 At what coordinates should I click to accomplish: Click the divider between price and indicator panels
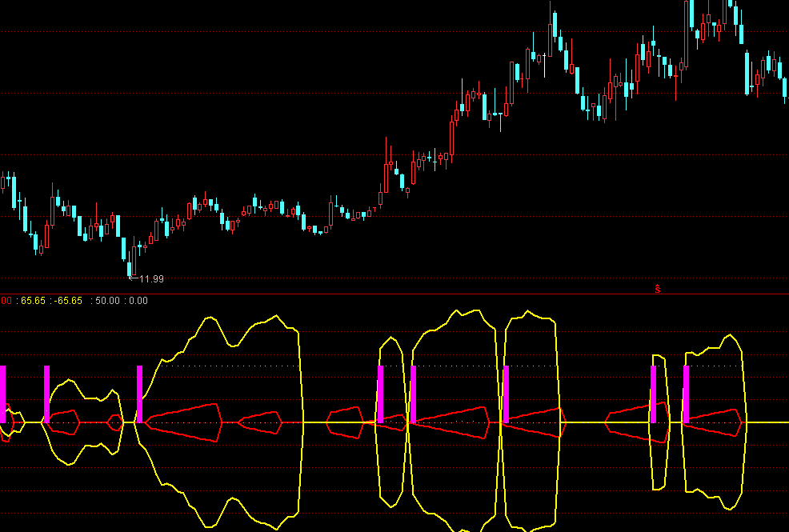[x=394, y=294]
